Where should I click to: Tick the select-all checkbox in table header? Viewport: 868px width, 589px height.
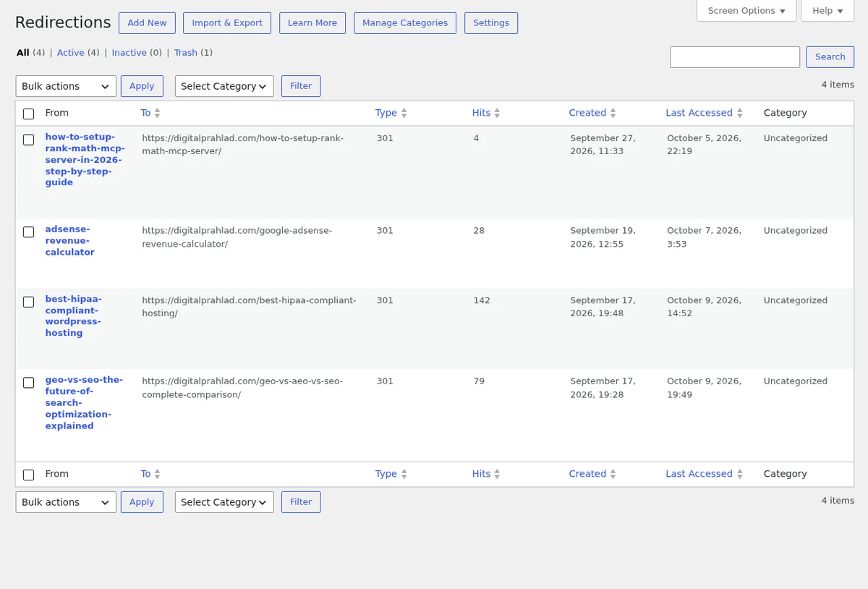tap(29, 114)
